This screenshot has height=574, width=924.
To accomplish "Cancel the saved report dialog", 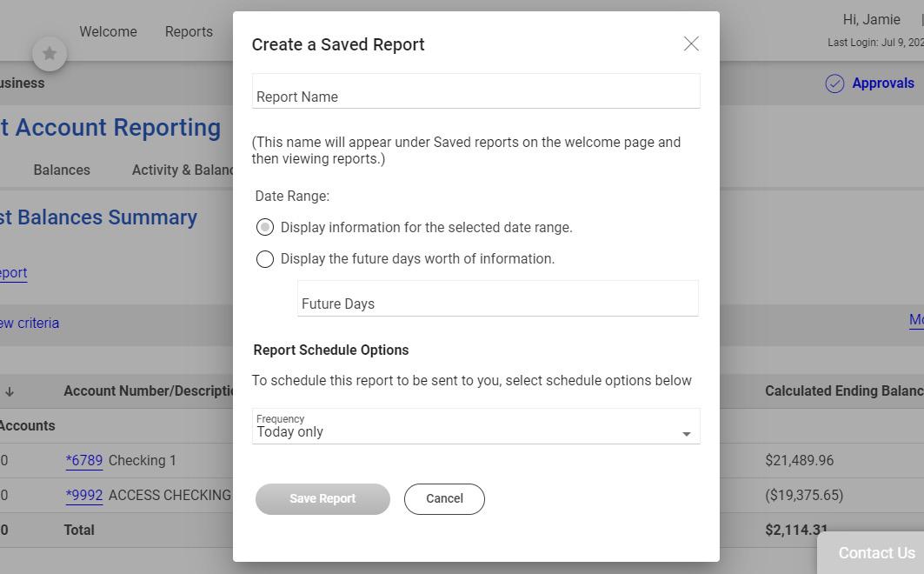I will 444,499.
